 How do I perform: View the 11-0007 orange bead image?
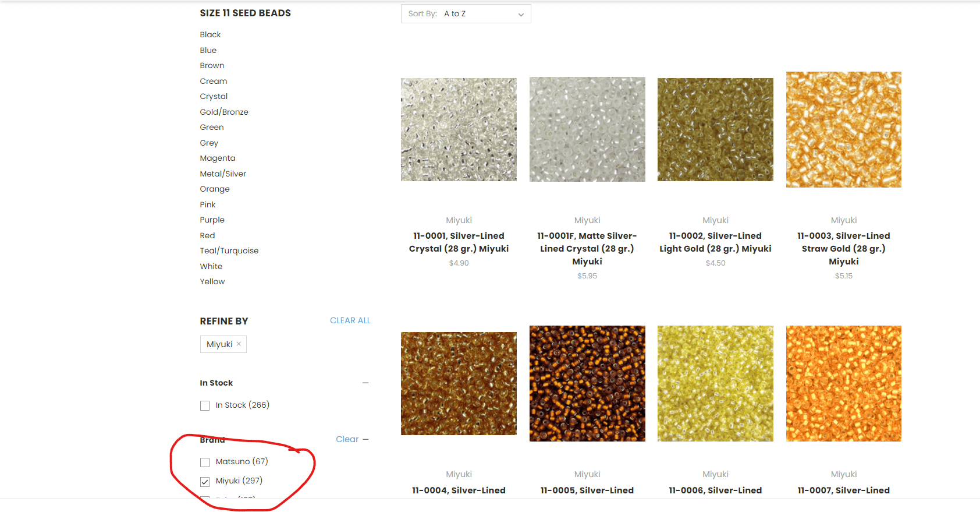click(x=844, y=383)
